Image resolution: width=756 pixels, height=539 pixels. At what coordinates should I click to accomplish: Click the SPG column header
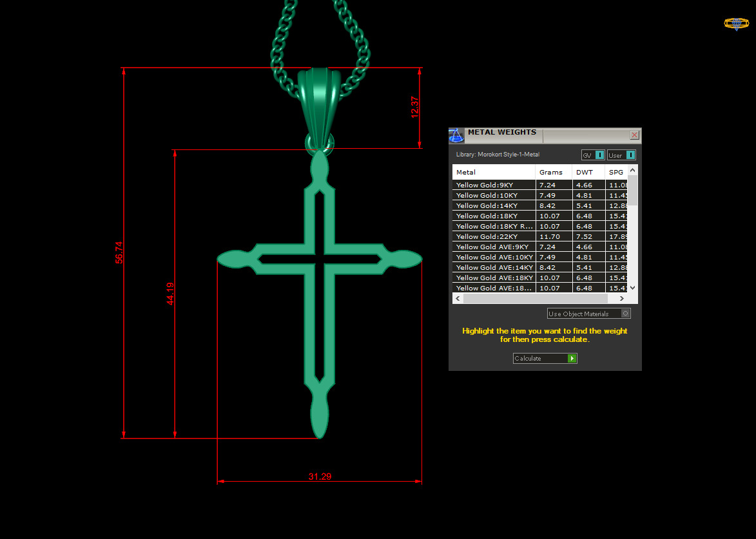tap(616, 172)
